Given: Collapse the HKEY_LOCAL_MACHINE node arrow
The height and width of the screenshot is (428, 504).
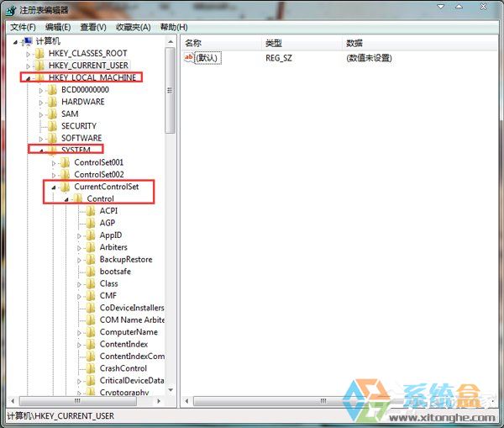Looking at the screenshot, I should coord(29,78).
